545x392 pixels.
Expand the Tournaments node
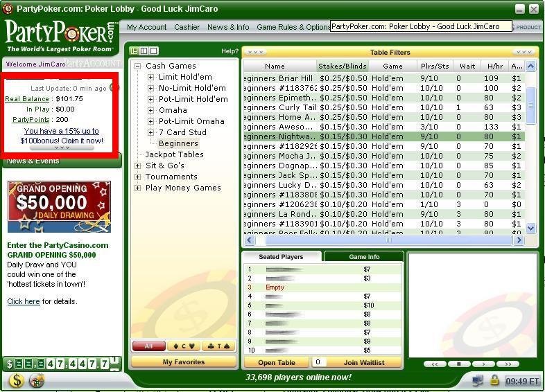pyautogui.click(x=138, y=177)
